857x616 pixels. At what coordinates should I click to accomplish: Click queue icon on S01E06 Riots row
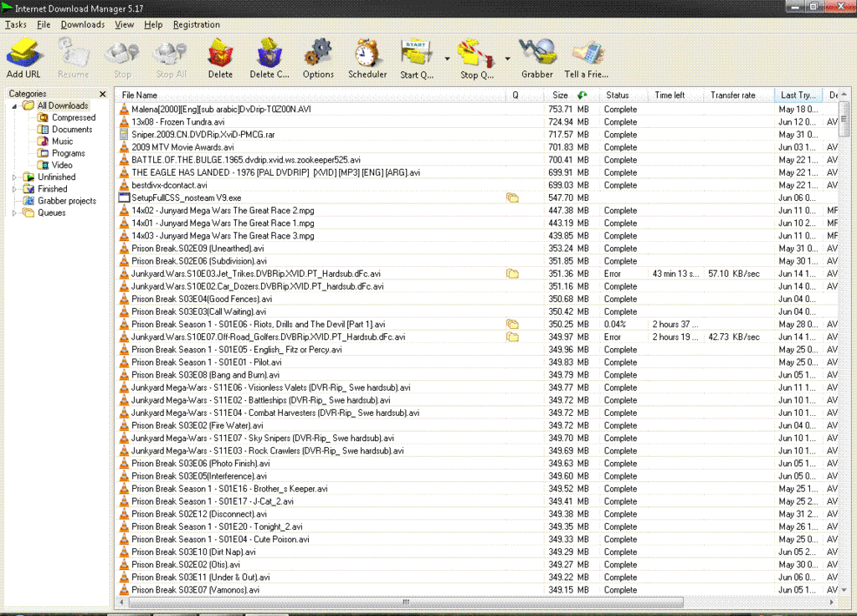(512, 324)
